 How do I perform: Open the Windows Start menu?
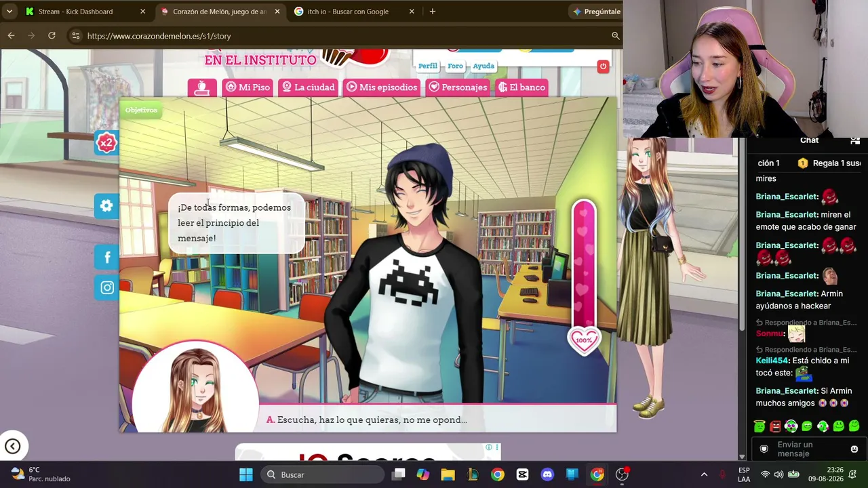(246, 474)
